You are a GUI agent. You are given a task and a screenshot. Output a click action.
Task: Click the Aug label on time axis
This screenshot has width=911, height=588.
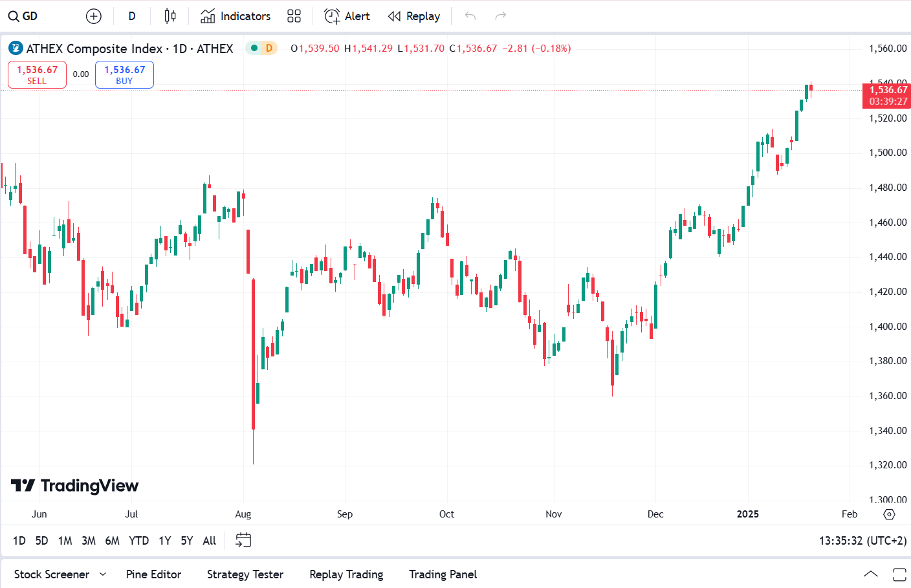click(243, 514)
